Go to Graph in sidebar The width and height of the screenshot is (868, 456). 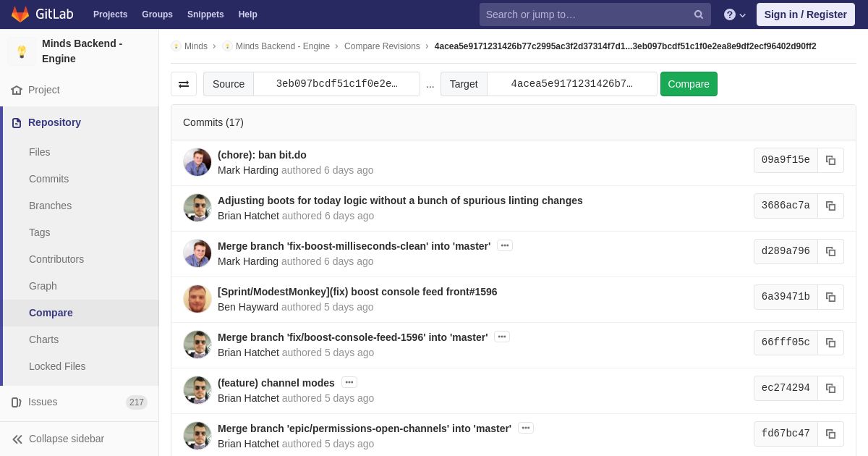[43, 286]
